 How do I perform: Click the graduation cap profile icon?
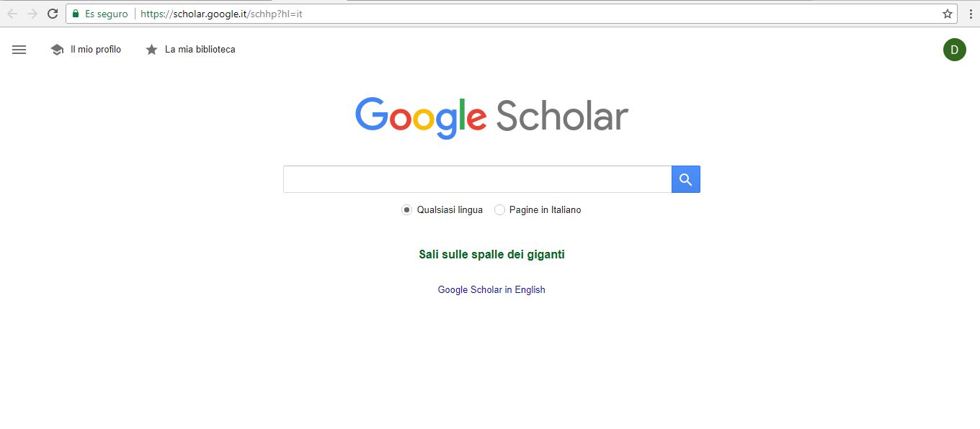pos(57,50)
